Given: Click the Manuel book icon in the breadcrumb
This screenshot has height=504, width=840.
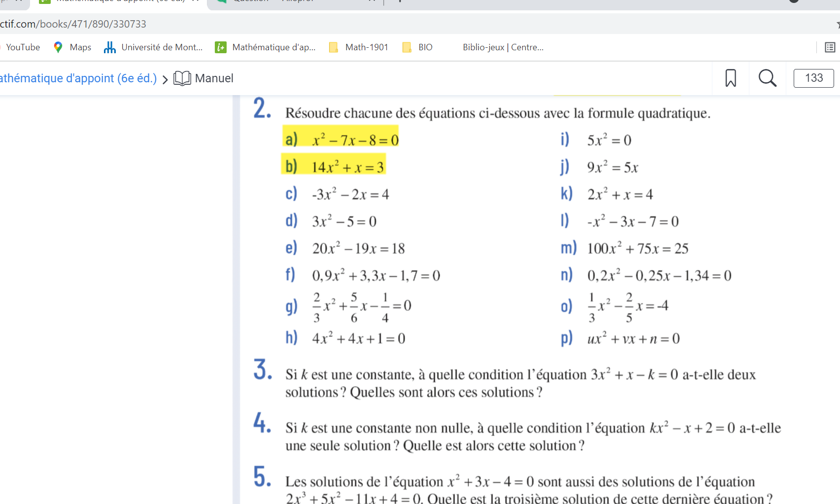Looking at the screenshot, I should point(182,78).
